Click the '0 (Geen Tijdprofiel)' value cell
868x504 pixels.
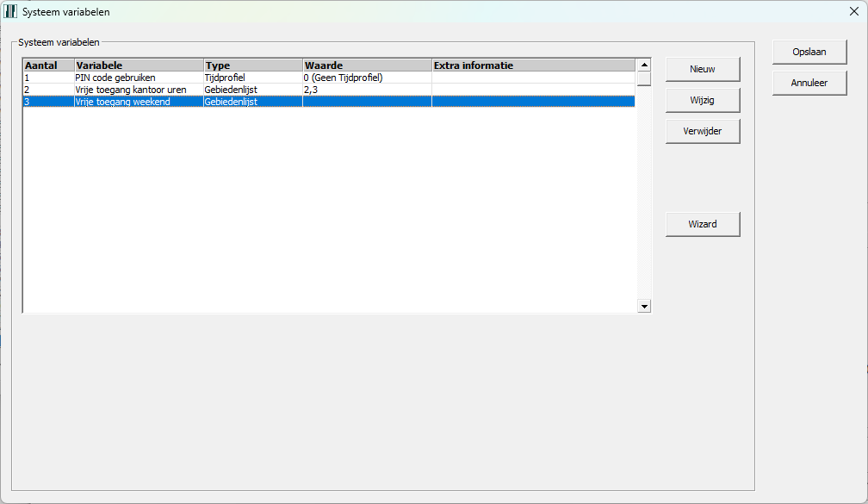[x=343, y=78]
